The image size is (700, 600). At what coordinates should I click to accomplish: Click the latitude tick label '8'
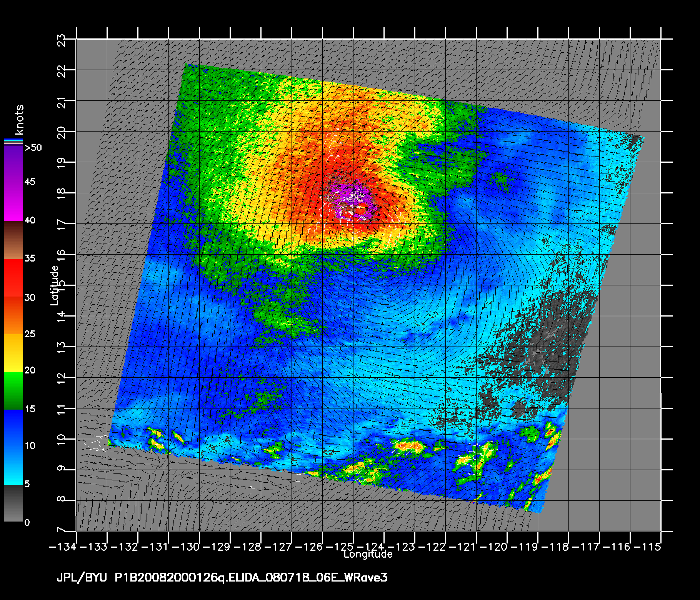coord(62,499)
